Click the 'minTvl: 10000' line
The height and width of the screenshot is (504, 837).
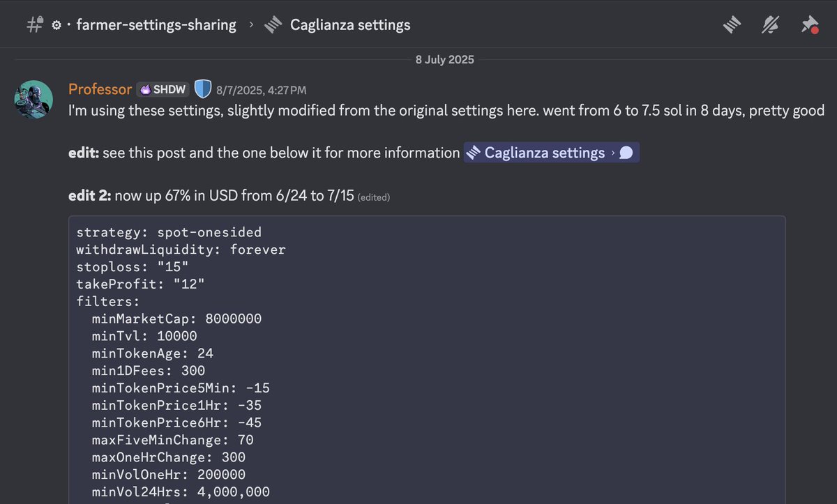coord(144,336)
